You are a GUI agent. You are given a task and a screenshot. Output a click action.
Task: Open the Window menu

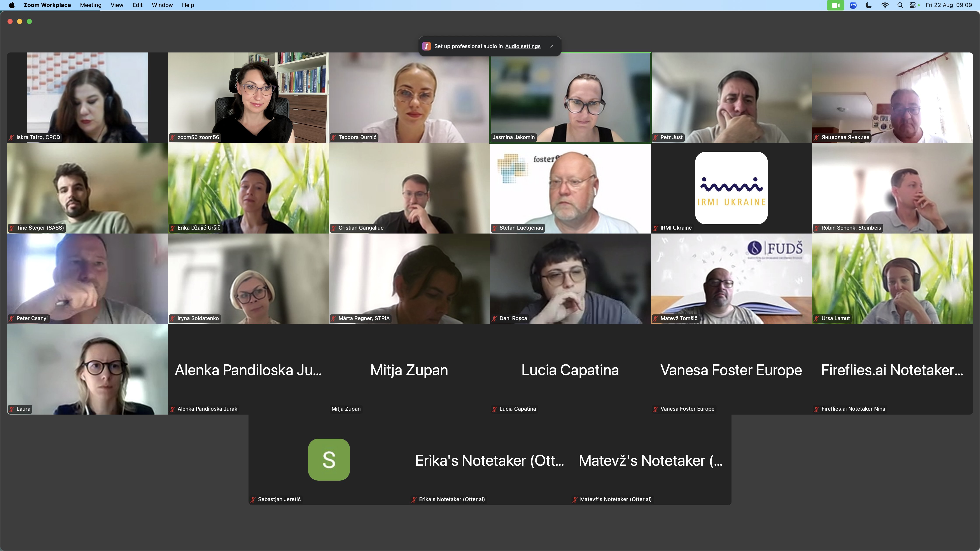[162, 5]
